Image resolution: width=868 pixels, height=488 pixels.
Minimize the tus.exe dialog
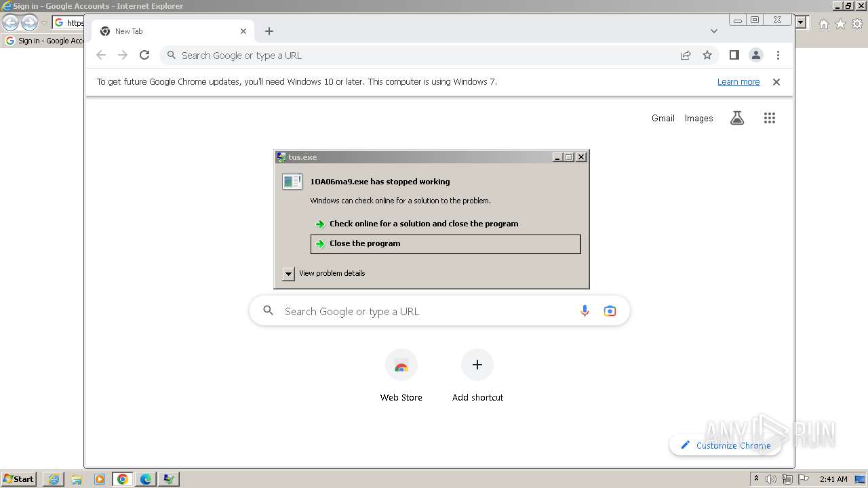pyautogui.click(x=557, y=157)
